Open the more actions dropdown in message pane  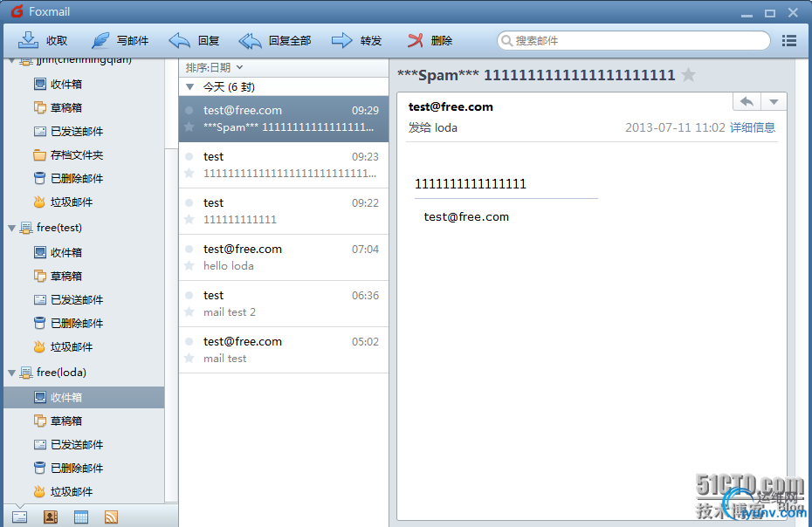coord(774,101)
